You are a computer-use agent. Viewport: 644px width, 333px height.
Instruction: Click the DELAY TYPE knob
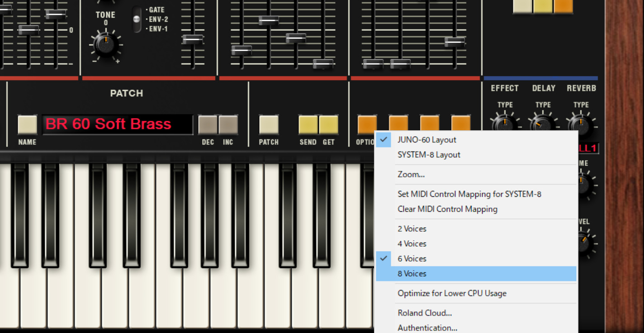coord(543,123)
